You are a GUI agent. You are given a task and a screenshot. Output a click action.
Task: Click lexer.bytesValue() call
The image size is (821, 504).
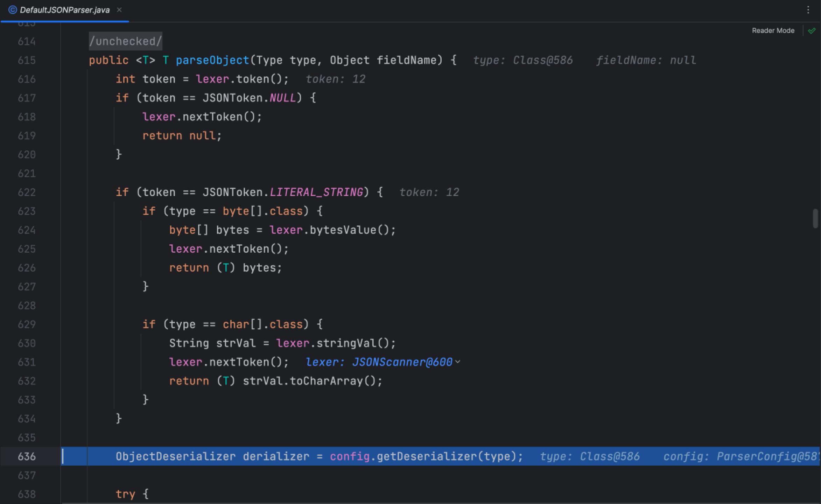click(332, 230)
